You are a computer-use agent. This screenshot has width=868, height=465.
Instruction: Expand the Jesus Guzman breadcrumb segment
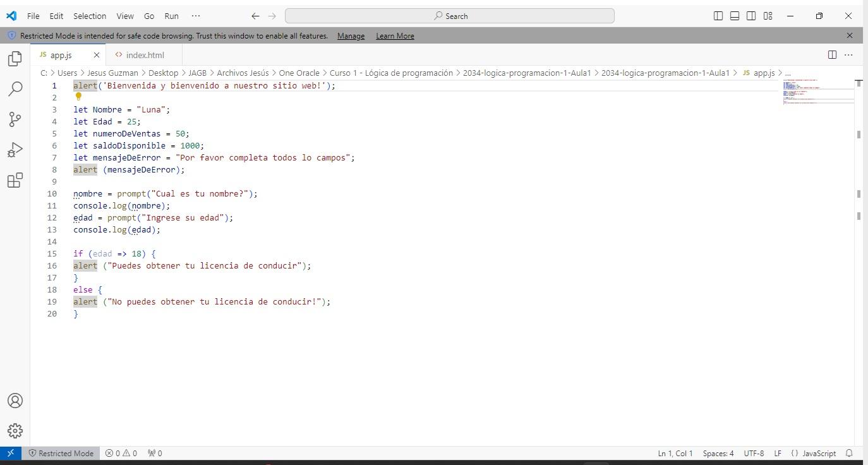point(112,73)
